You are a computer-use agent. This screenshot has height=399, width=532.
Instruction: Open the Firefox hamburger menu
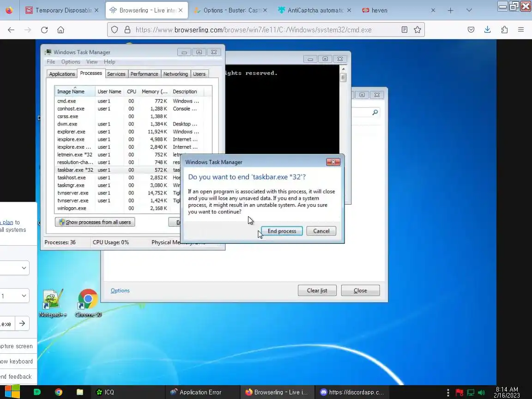(x=521, y=30)
